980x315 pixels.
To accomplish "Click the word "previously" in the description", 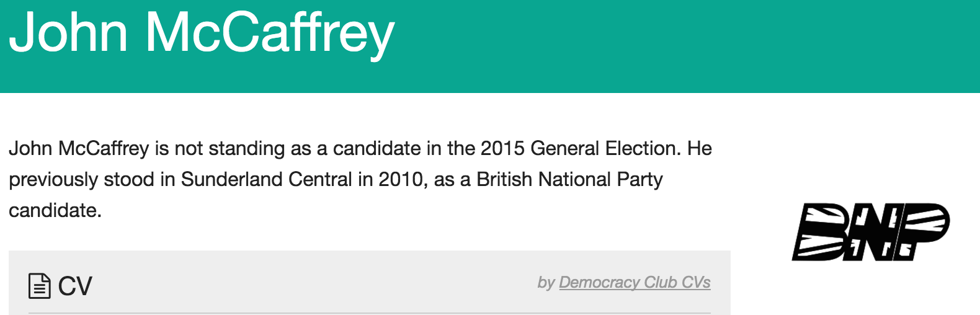I will click(53, 179).
